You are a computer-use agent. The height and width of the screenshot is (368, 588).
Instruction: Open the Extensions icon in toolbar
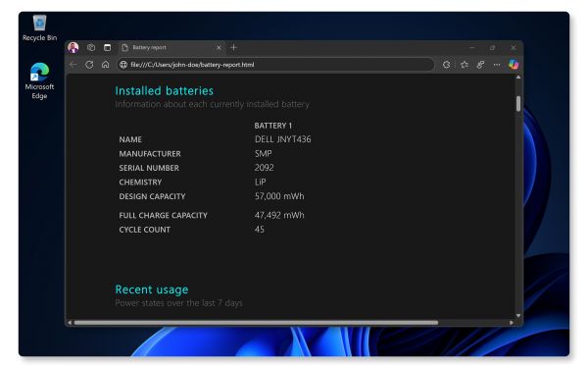446,65
